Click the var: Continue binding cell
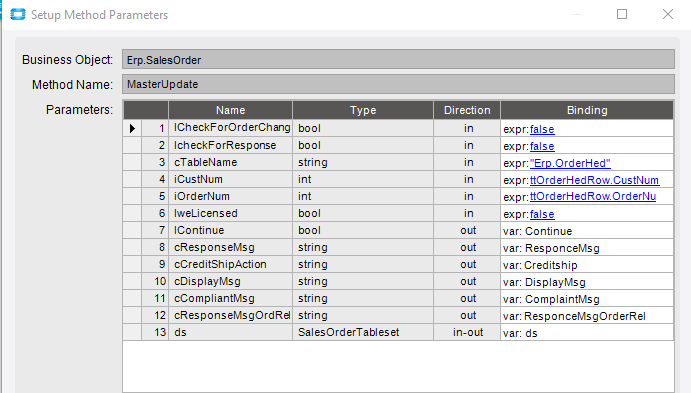This screenshot has height=393, width=691. pos(587,230)
